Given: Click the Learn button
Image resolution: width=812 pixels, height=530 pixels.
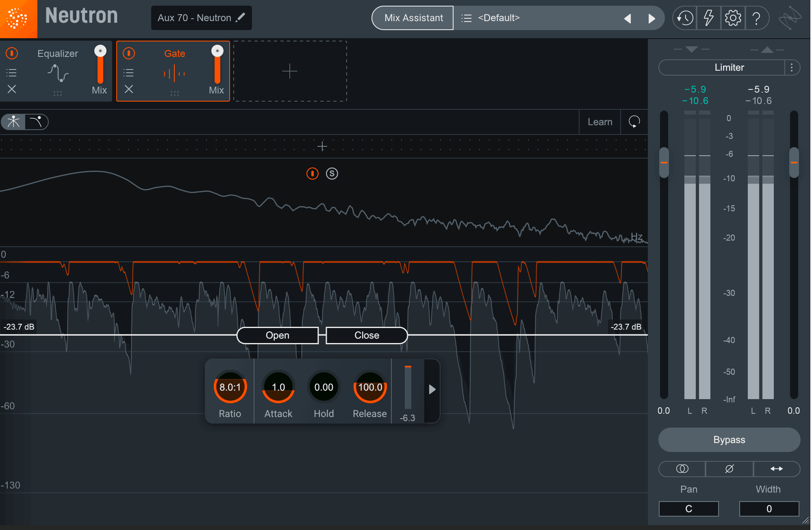Looking at the screenshot, I should (600, 122).
